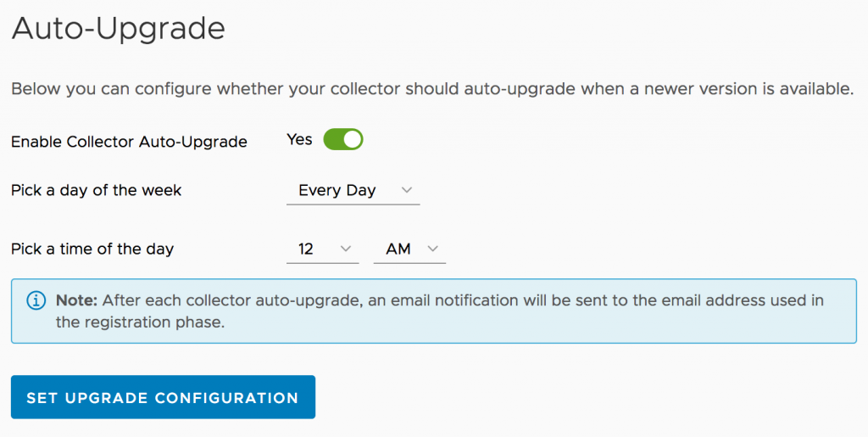Click the "Pick a time of the day" label

click(92, 249)
